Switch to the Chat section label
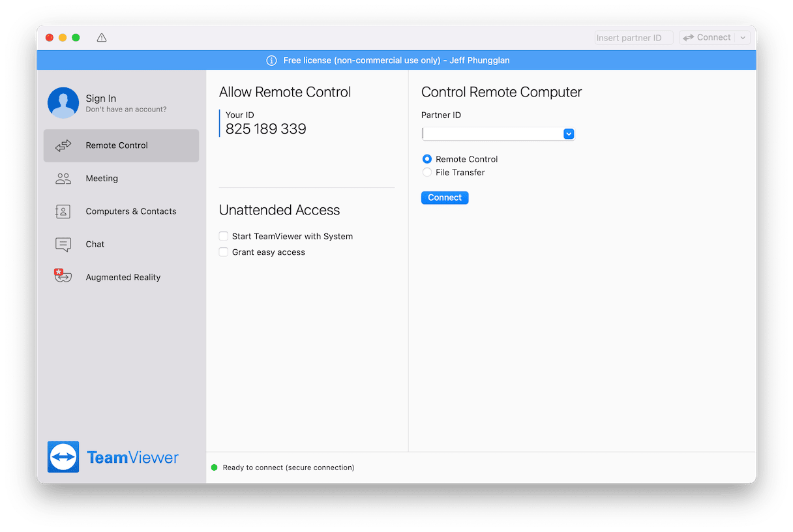 click(95, 244)
